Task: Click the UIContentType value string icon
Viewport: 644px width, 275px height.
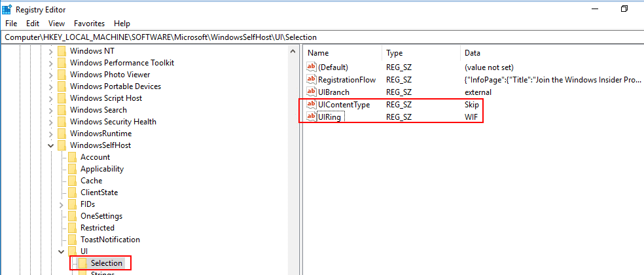Action: [312, 105]
